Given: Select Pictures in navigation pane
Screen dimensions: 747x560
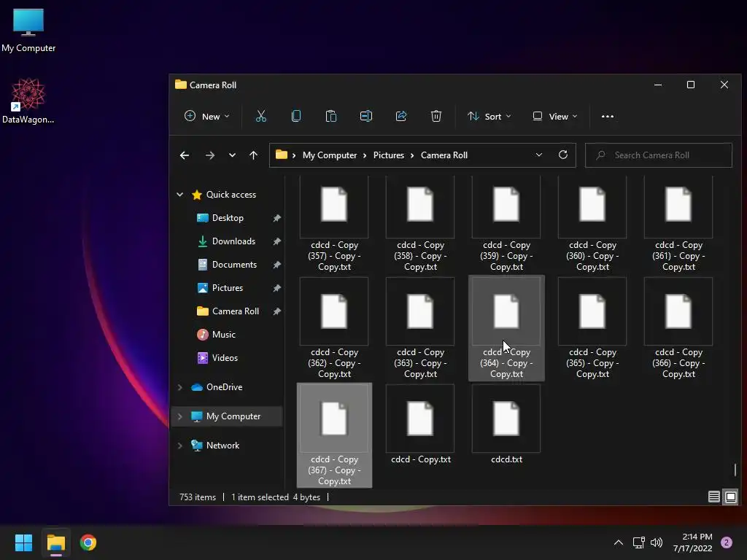Looking at the screenshot, I should (228, 287).
